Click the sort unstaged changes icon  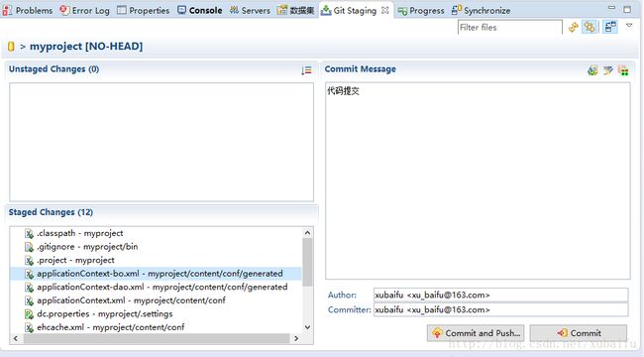306,70
